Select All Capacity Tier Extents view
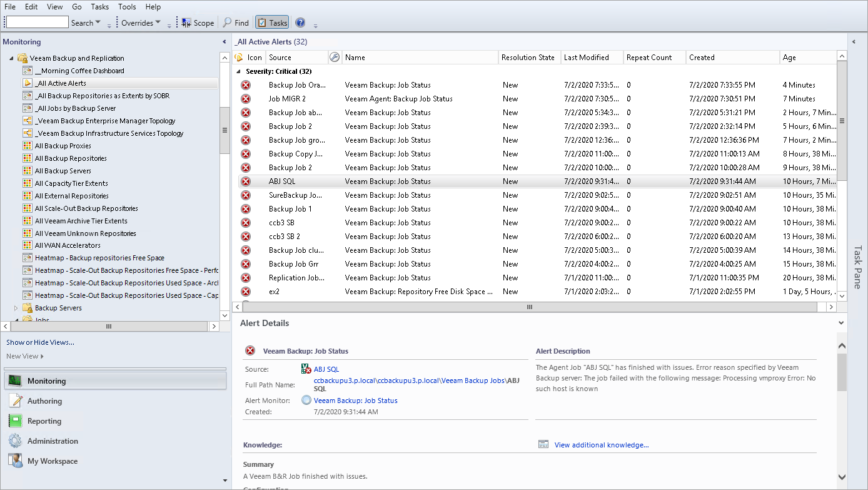Viewport: 868px width, 490px height. (71, 183)
